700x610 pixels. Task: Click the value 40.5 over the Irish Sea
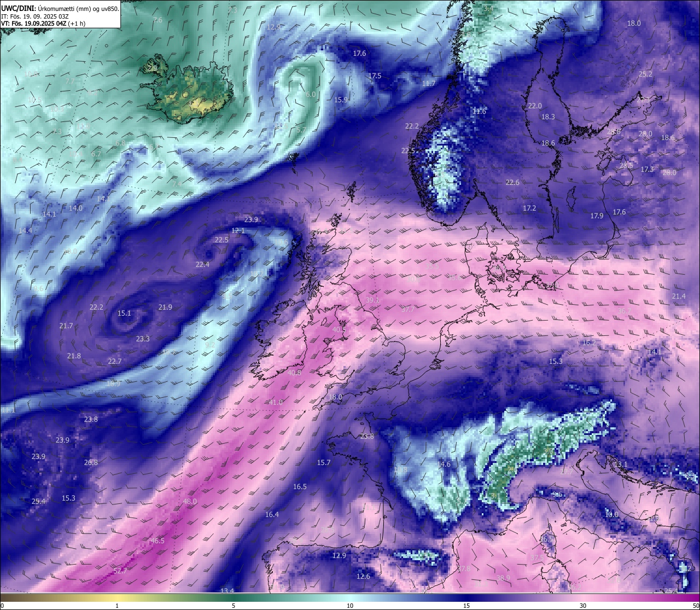[339, 329]
